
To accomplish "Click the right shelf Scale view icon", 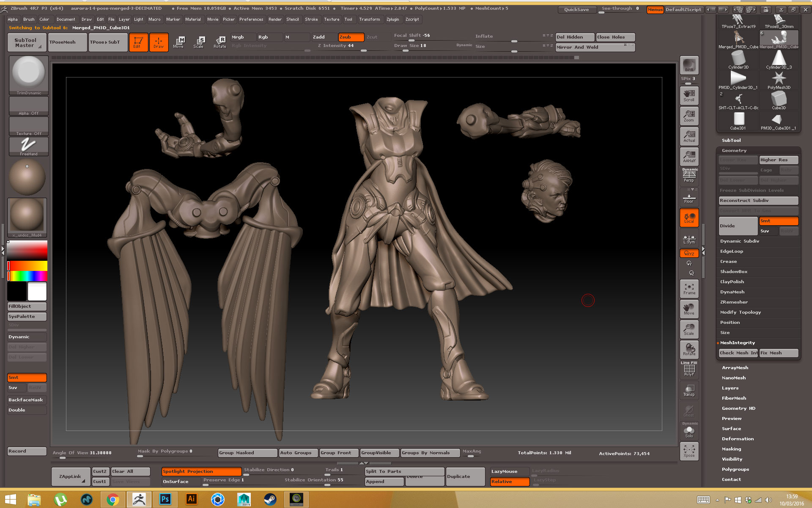I will (689, 329).
